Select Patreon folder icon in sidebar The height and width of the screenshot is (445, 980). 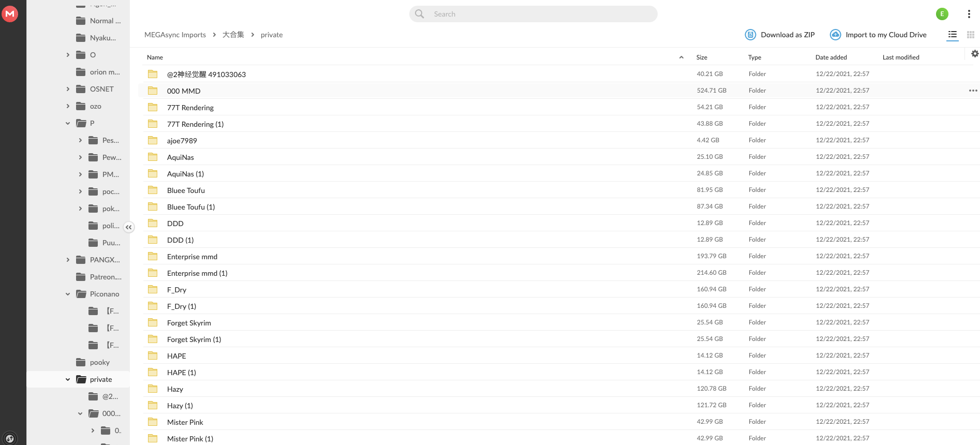pyautogui.click(x=81, y=277)
